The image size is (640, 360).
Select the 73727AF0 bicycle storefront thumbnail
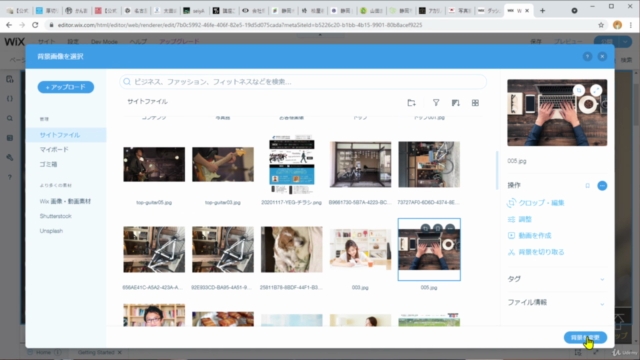(x=429, y=164)
